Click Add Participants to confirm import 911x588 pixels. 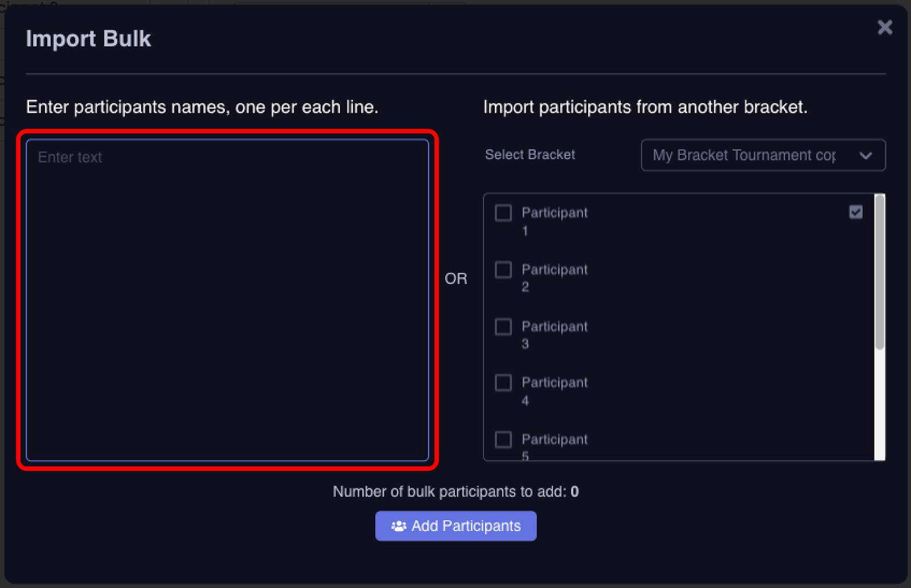click(x=455, y=526)
